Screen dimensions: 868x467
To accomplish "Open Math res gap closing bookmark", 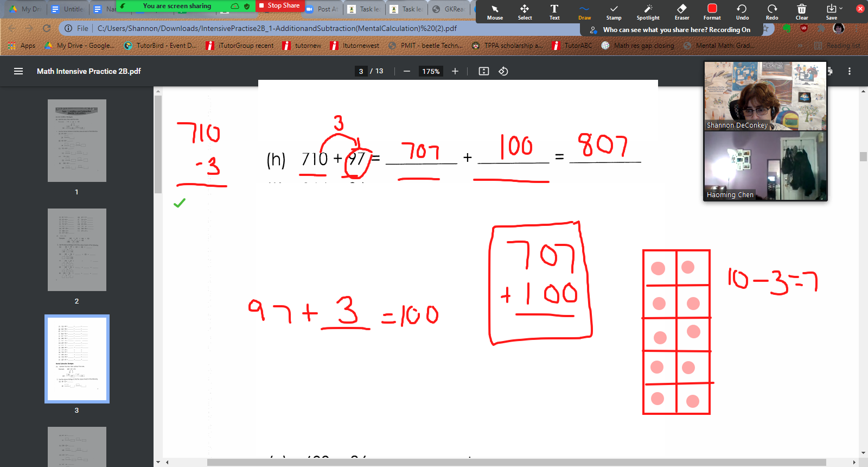I will [x=638, y=46].
